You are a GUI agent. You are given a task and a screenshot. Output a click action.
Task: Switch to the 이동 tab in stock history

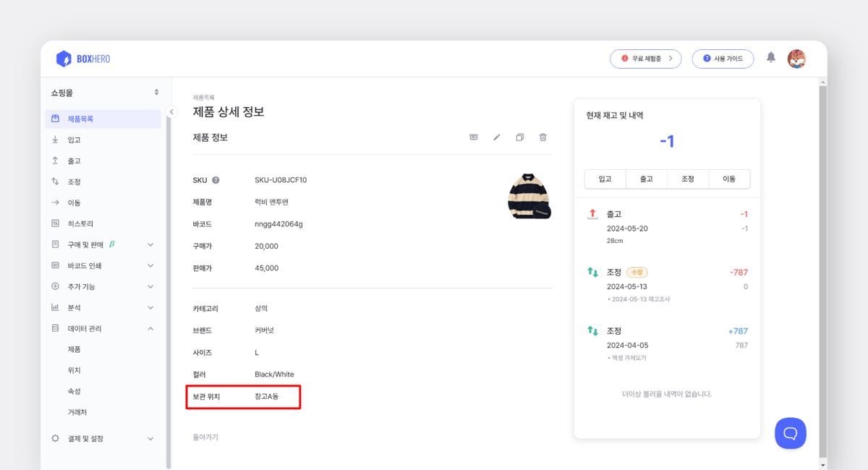point(729,179)
